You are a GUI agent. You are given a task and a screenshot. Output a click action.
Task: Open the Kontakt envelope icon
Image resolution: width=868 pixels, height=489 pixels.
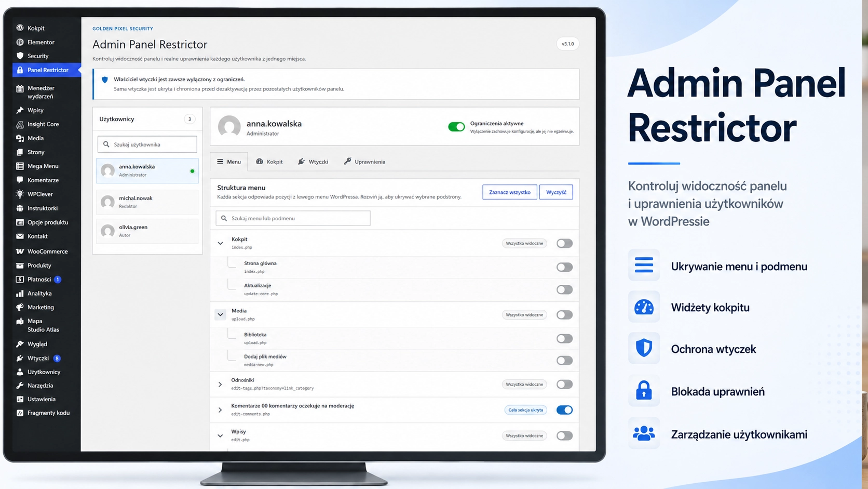(x=20, y=236)
